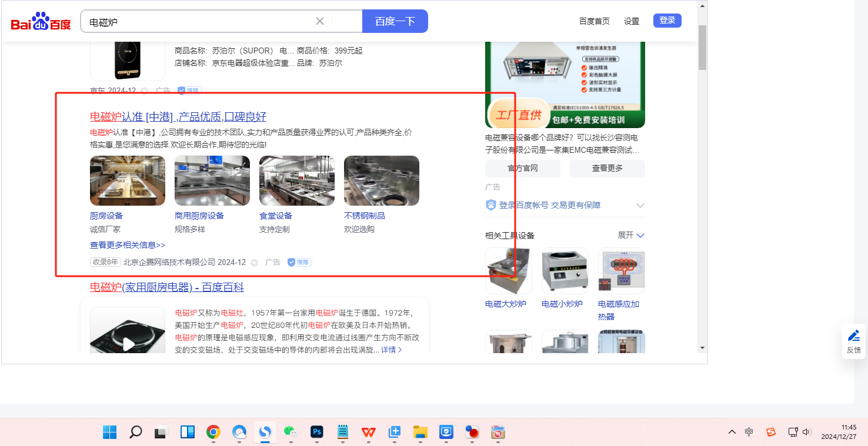
Task: Click the volume speaker icon in system tray
Action: click(807, 432)
